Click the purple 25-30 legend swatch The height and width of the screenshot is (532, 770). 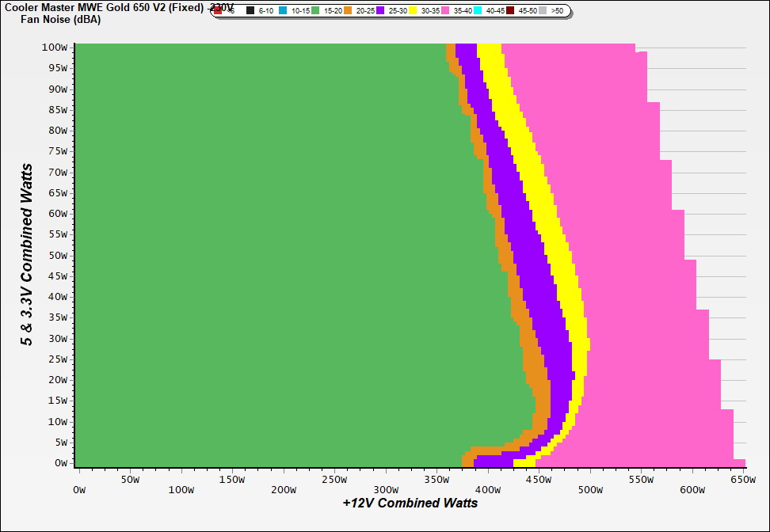(380, 11)
